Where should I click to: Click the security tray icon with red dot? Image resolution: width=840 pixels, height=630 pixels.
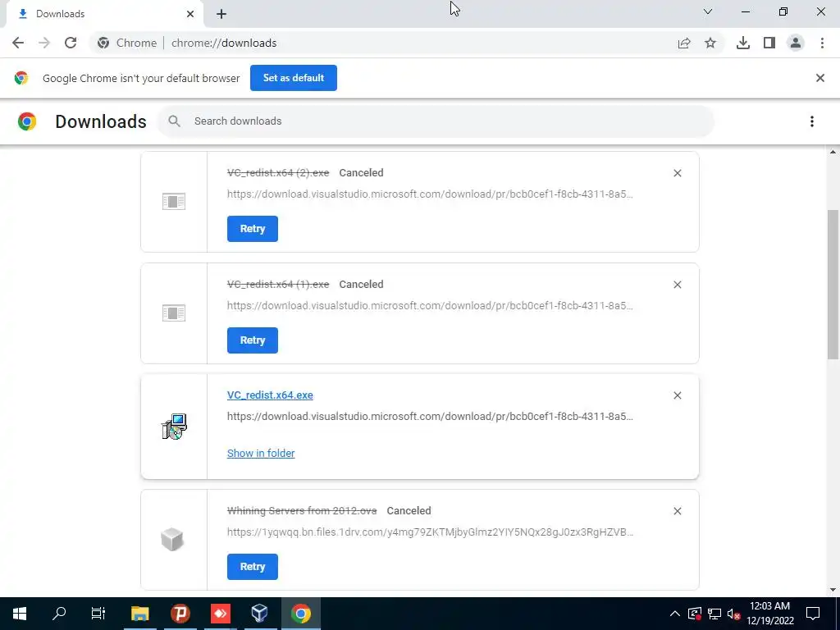pos(695,614)
